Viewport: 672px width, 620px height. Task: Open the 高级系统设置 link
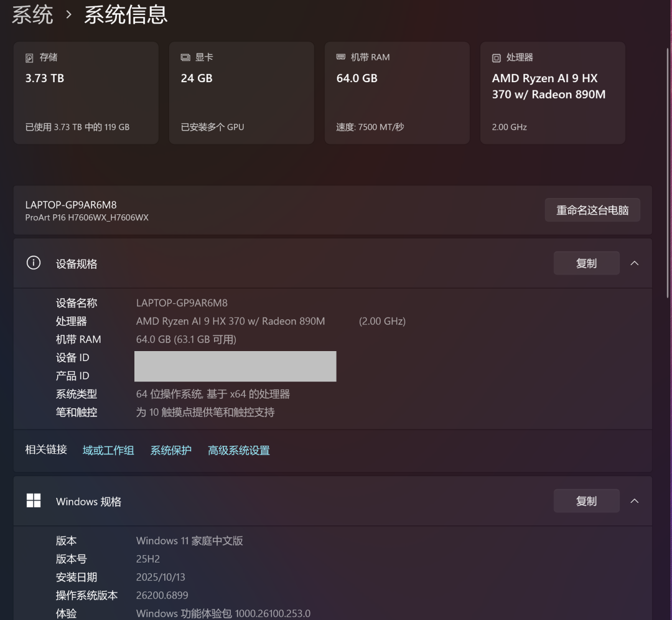click(x=239, y=450)
